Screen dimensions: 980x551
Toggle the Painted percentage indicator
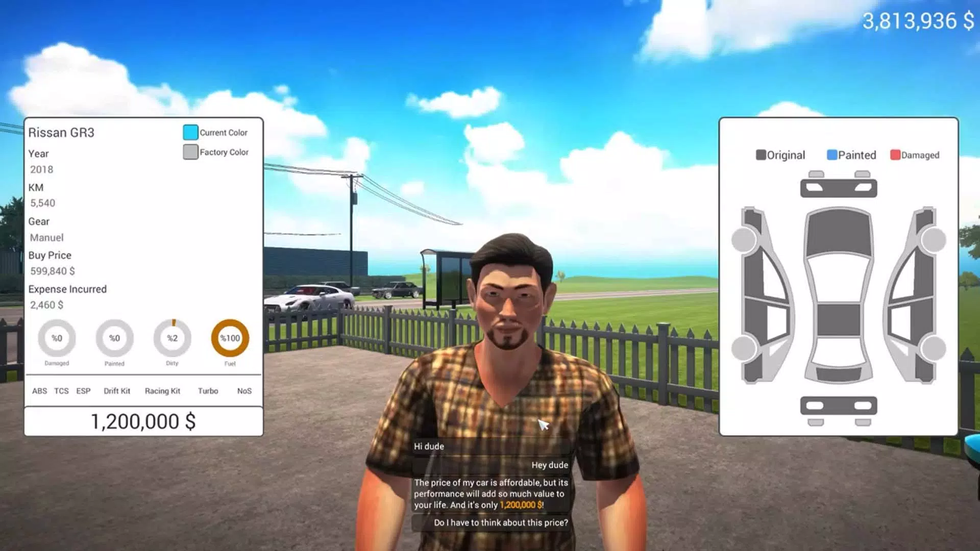point(114,338)
